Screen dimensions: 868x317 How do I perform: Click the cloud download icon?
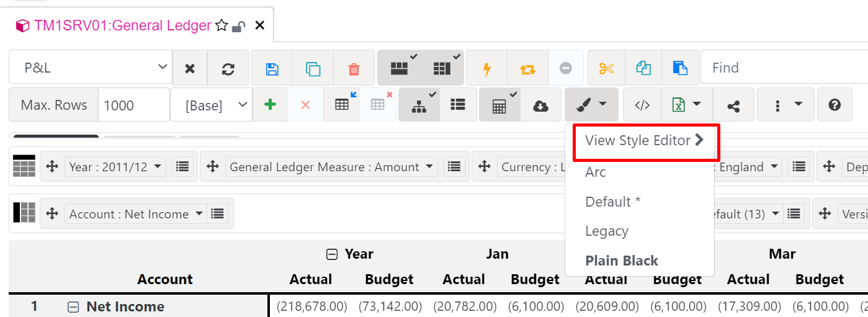[x=540, y=105]
